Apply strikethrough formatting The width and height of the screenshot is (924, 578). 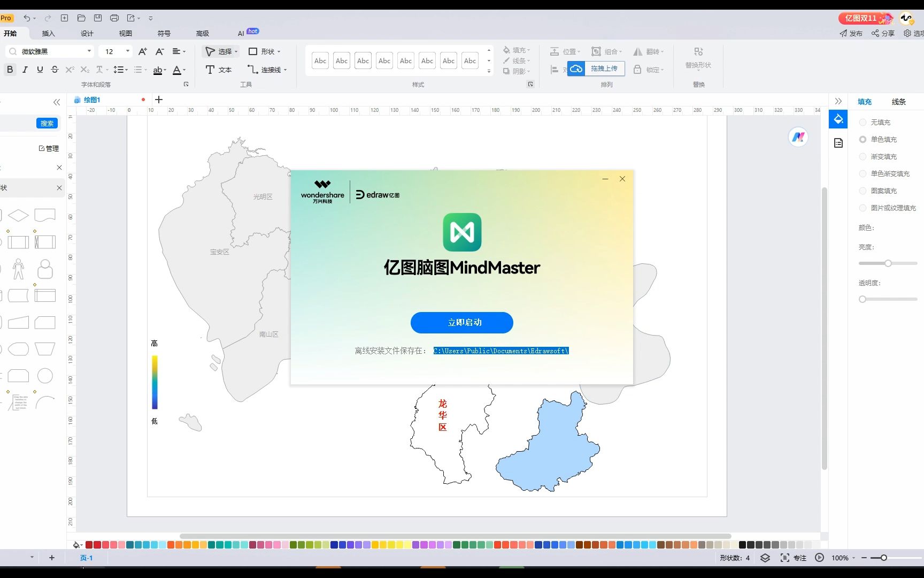[x=55, y=70]
